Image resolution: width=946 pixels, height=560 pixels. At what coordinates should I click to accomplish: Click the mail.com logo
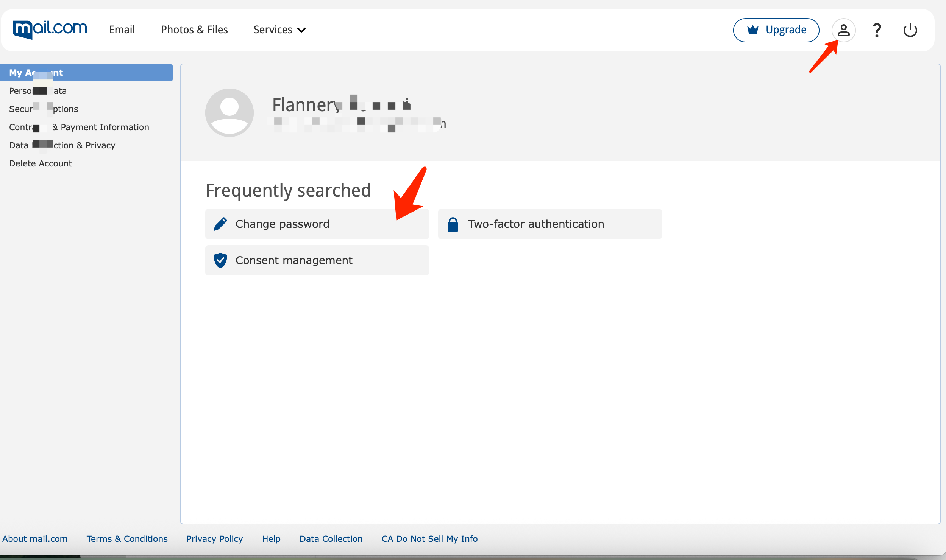tap(50, 29)
